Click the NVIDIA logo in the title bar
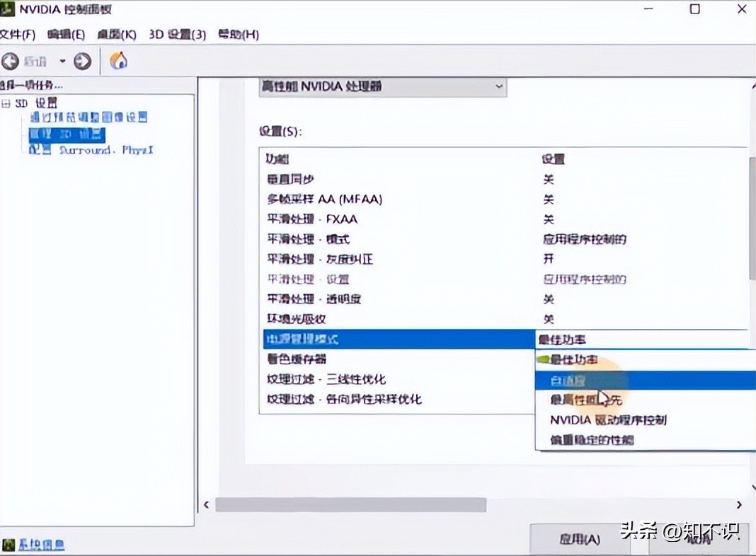 point(6,10)
